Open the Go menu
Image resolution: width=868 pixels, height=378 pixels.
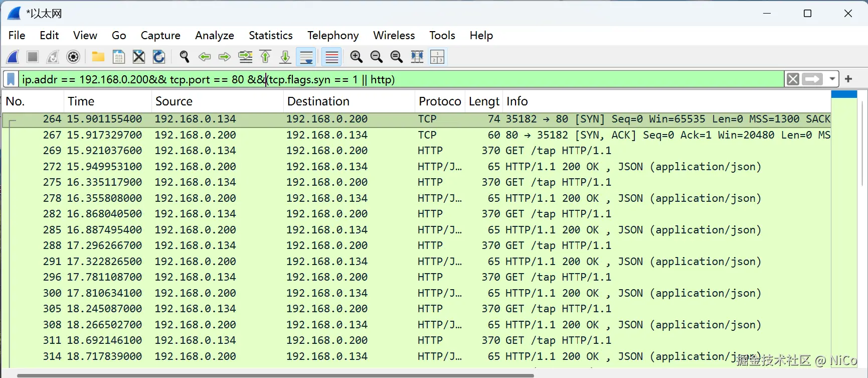(x=119, y=35)
